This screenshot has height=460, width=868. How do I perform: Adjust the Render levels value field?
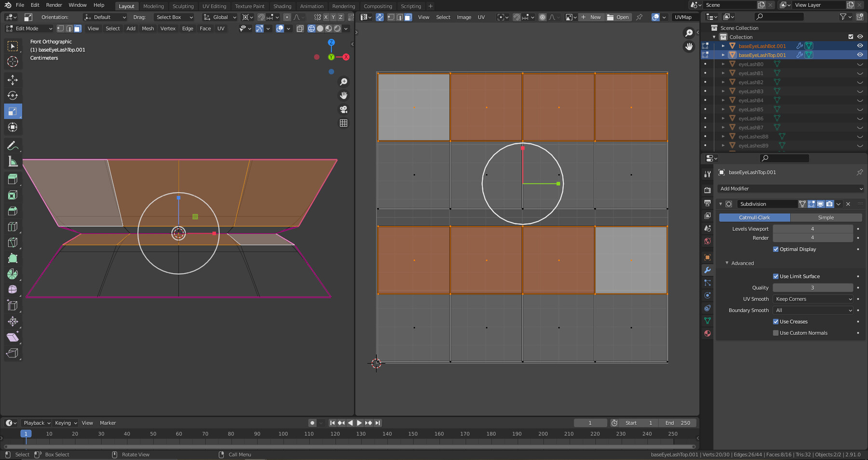[813, 238]
